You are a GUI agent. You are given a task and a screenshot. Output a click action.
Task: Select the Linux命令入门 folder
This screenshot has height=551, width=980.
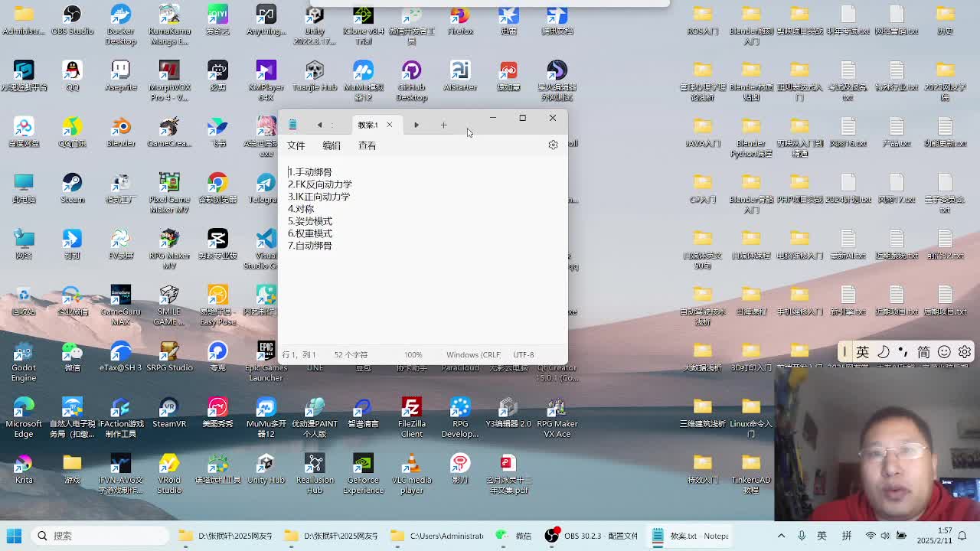(751, 417)
